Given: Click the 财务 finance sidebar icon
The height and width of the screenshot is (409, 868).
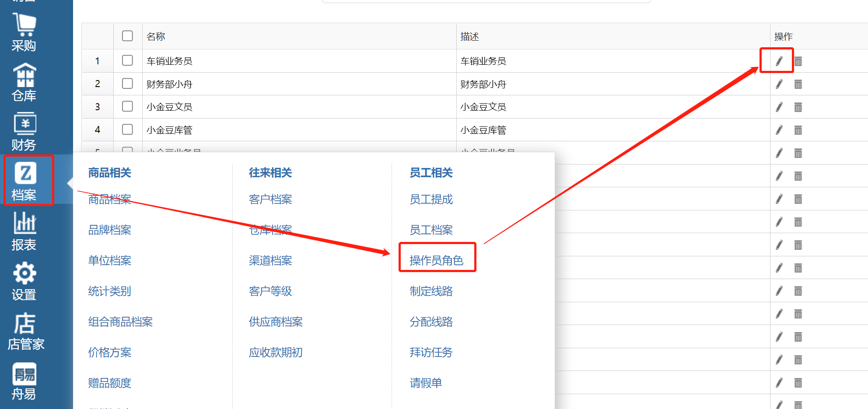Looking at the screenshot, I should 24,132.
